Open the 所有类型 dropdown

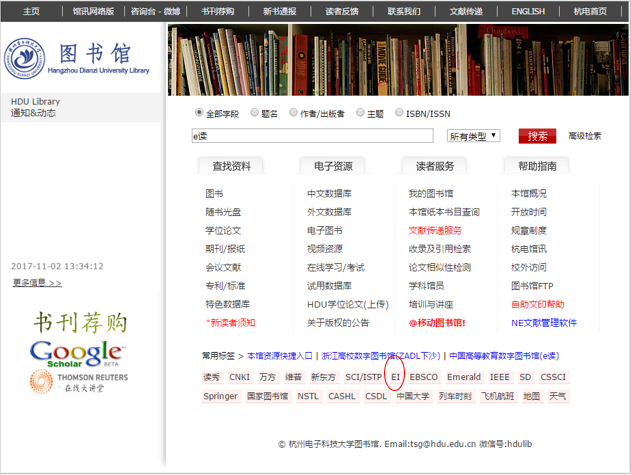tap(473, 136)
